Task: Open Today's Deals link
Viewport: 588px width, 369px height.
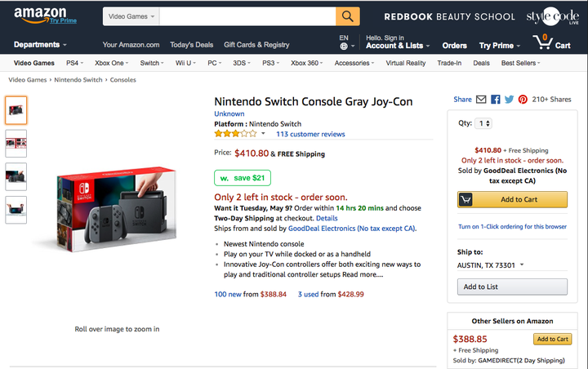Action: [x=192, y=45]
